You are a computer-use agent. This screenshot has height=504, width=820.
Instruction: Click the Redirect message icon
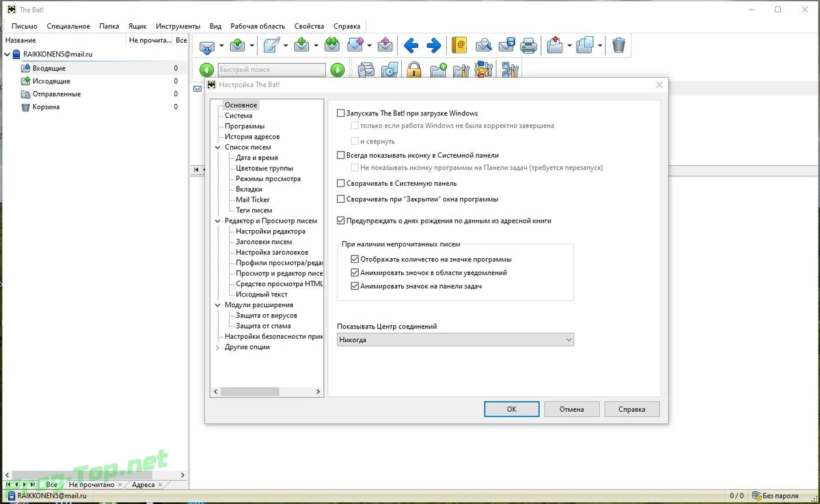(x=385, y=46)
